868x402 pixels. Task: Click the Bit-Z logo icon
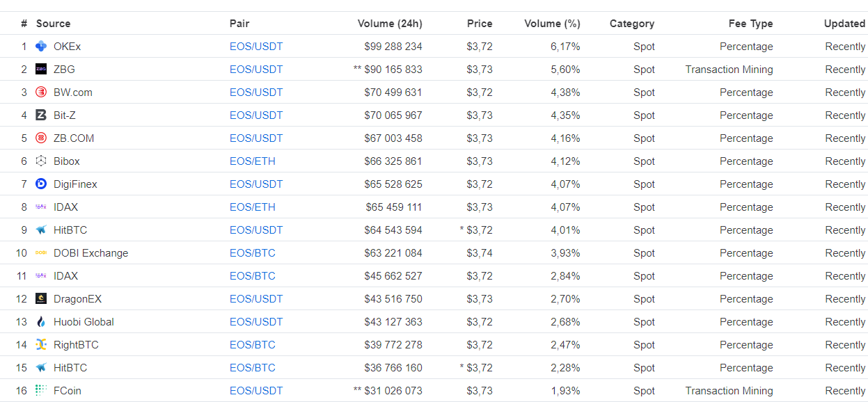pos(41,115)
